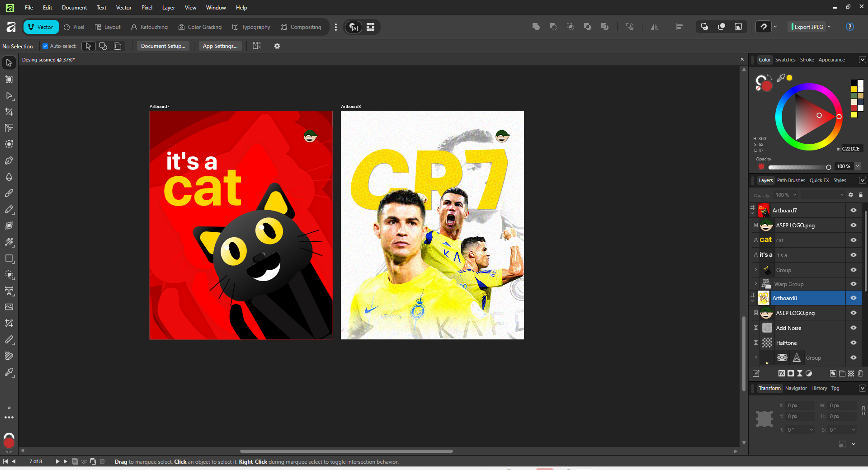The height and width of the screenshot is (470, 868).
Task: Select the Pen tool
Action: [9, 160]
